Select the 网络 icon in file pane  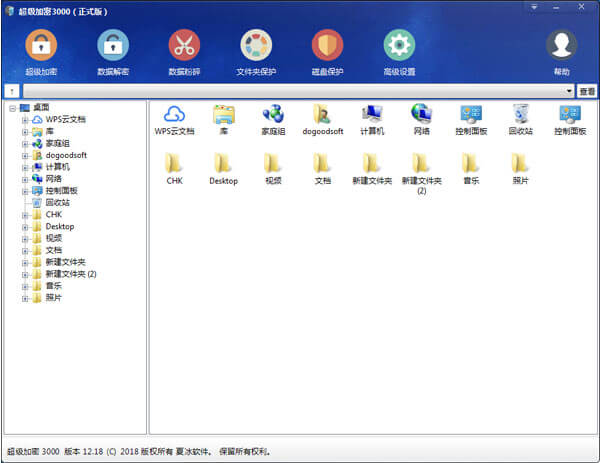tap(421, 120)
